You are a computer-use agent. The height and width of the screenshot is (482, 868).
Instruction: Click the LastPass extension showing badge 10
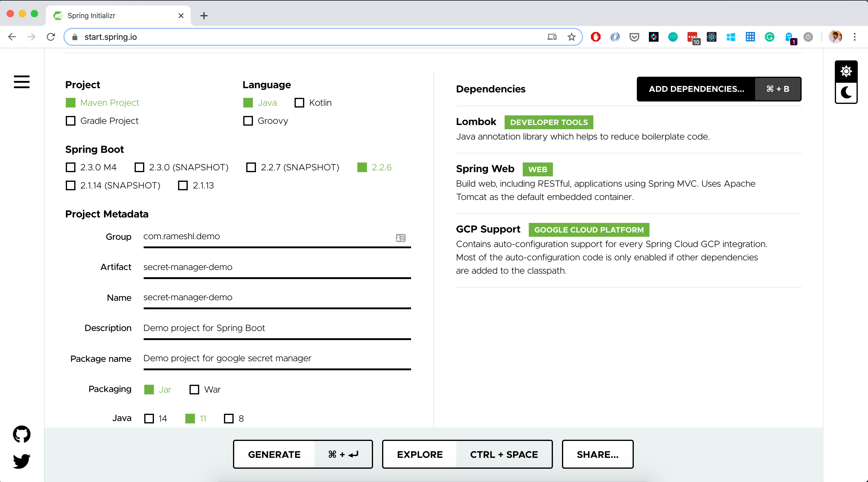692,37
